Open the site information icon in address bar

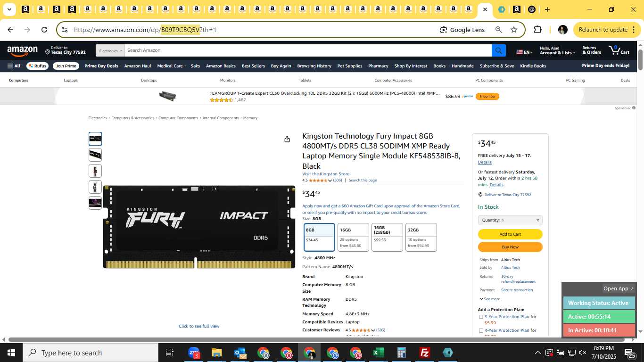(65, 30)
